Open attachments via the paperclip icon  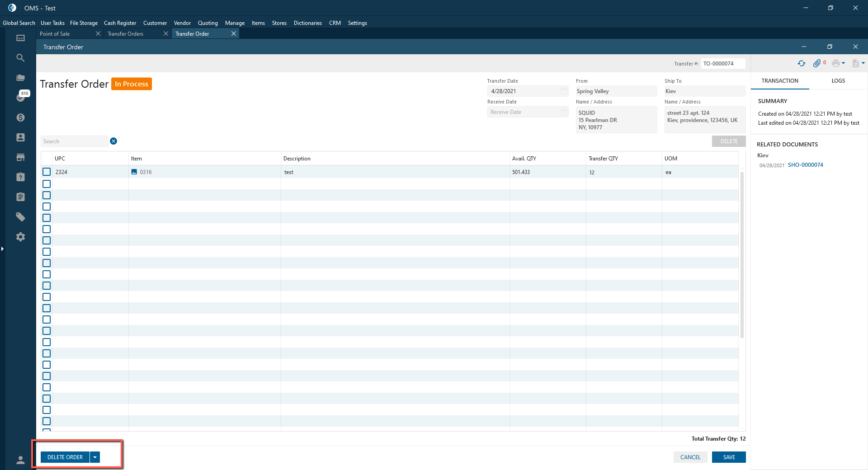click(x=816, y=64)
